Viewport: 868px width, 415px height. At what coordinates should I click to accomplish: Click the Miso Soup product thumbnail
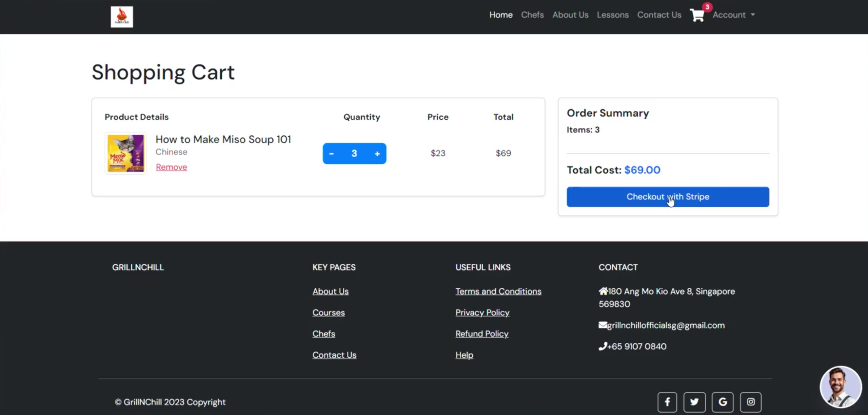pos(125,153)
